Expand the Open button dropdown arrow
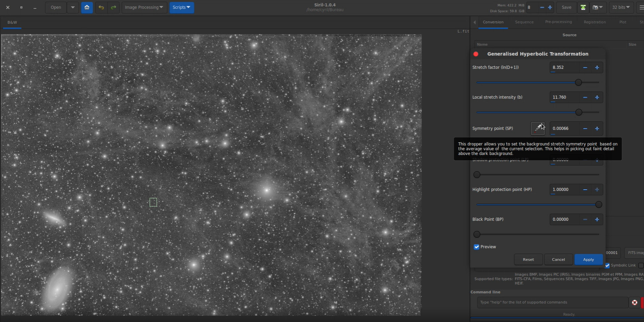644x322 pixels. click(x=73, y=7)
